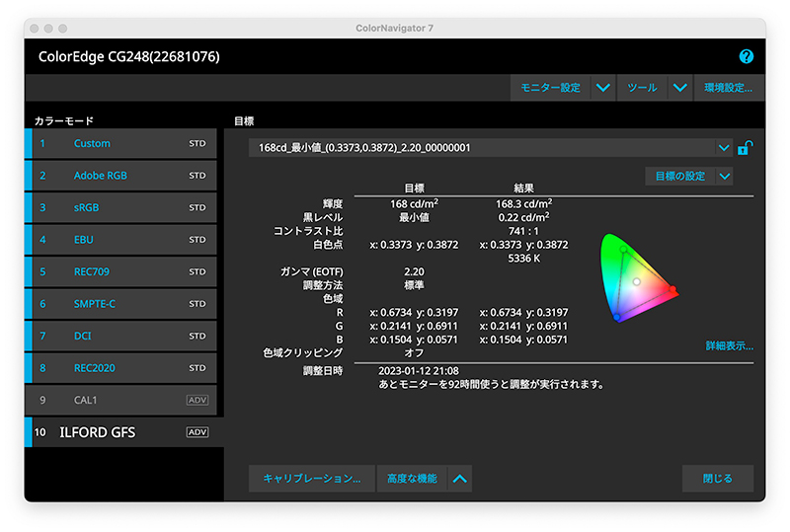The height and width of the screenshot is (532, 790).
Task: Click the ツール button
Action: pyautogui.click(x=642, y=88)
